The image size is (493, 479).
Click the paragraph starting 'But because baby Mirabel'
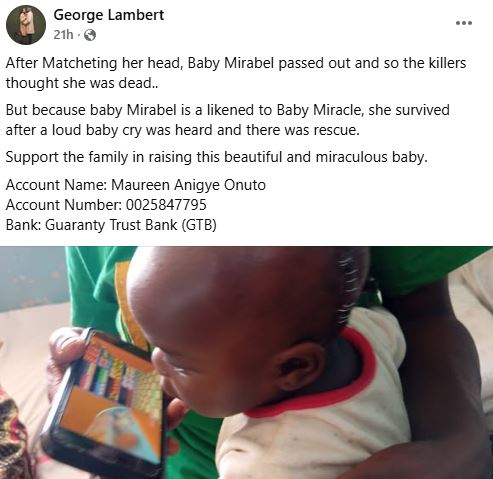228,120
